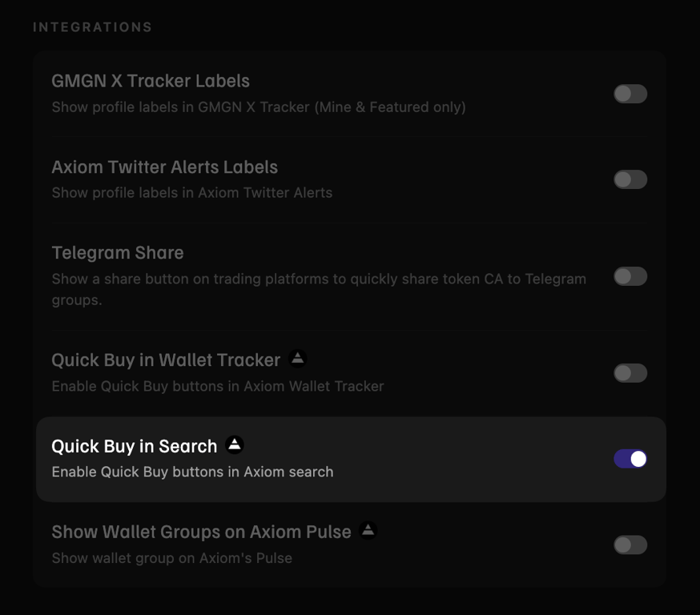
Task: Click the Show Wallet Groups on Axiom Pulse heading
Action: click(x=201, y=532)
